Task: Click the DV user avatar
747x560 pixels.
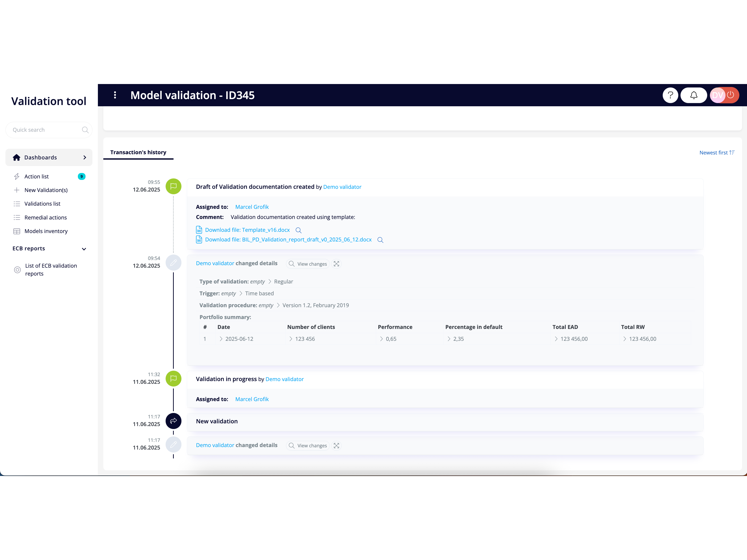Action: (x=717, y=95)
